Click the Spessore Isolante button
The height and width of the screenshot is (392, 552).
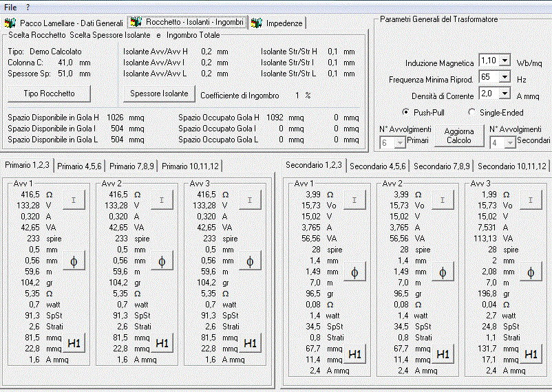159,94
